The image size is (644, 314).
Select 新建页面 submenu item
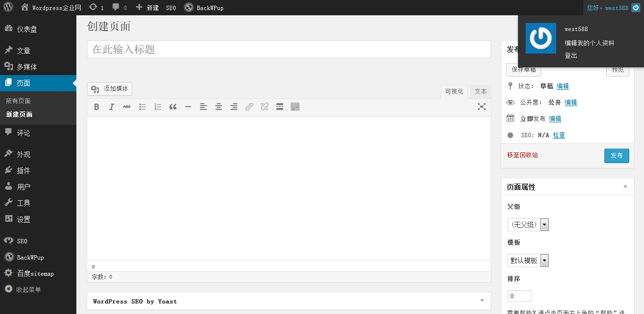click(x=19, y=115)
